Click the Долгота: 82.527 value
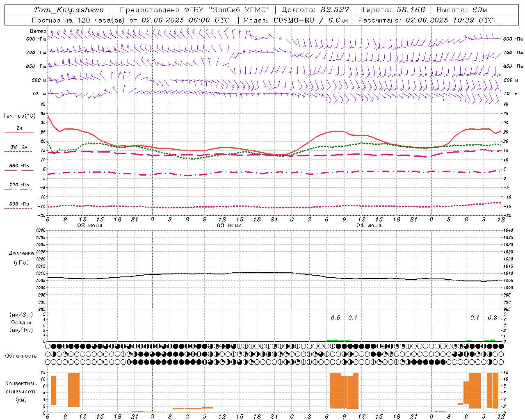The width and height of the screenshot is (525, 420). (x=315, y=10)
